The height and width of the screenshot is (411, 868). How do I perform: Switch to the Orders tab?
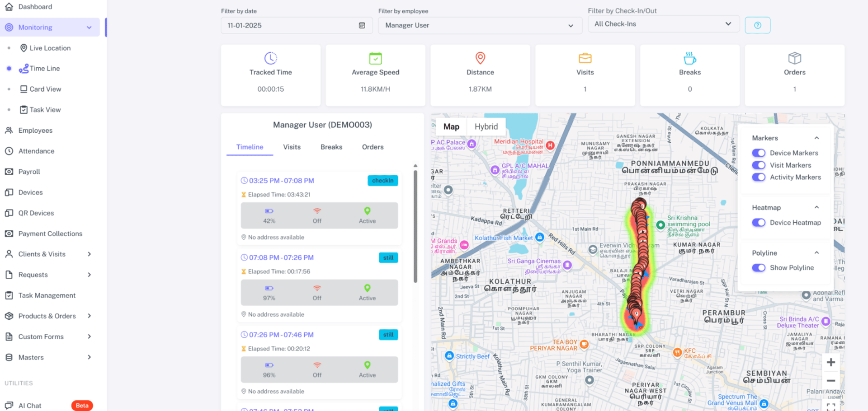click(x=373, y=147)
